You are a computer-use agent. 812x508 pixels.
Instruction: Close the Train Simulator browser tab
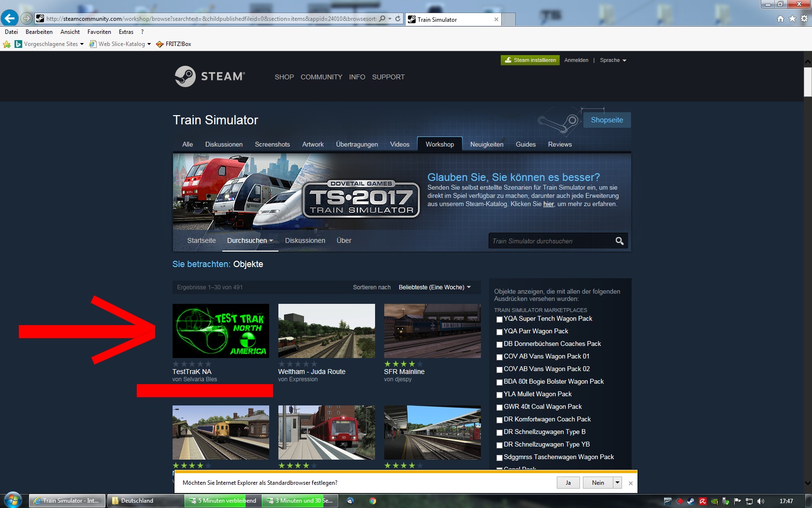(x=496, y=19)
